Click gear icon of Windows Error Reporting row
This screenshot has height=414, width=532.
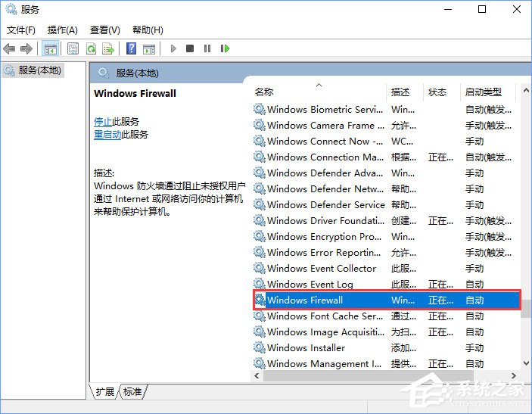point(260,253)
